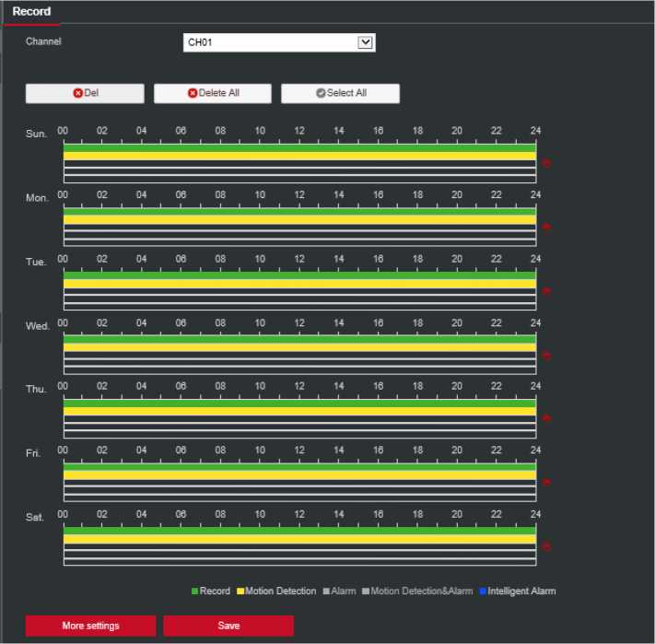Select the green Record legend type
Screen dimensions: 655x644
point(210,591)
